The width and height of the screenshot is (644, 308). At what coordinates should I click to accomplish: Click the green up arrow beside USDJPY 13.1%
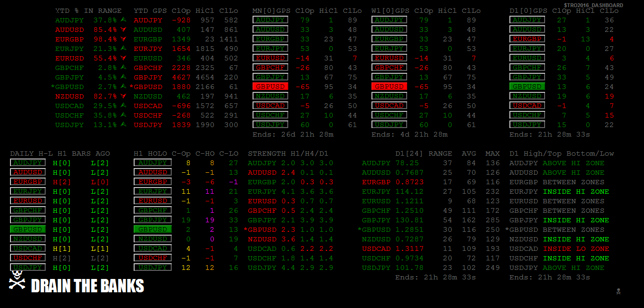coord(124,125)
